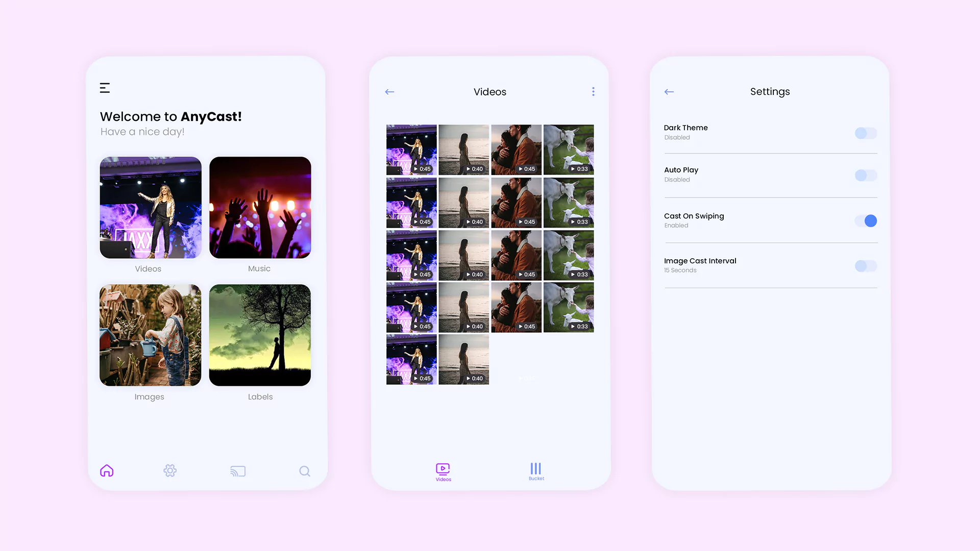Select the Videos tab in bottom bar

(x=443, y=472)
